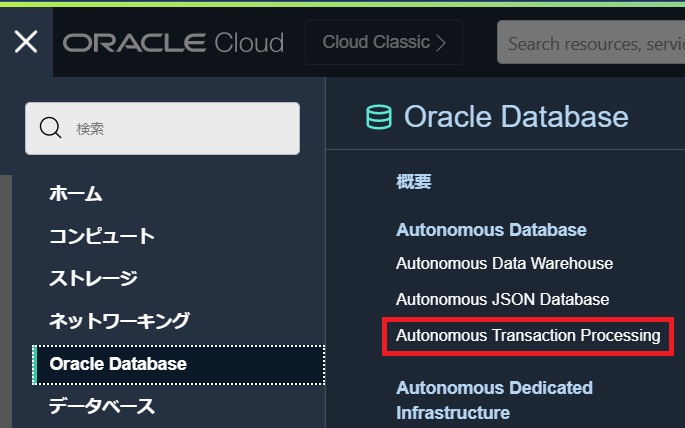Image resolution: width=685 pixels, height=428 pixels.
Task: Open Autonomous Data Warehouse
Action: pos(504,264)
